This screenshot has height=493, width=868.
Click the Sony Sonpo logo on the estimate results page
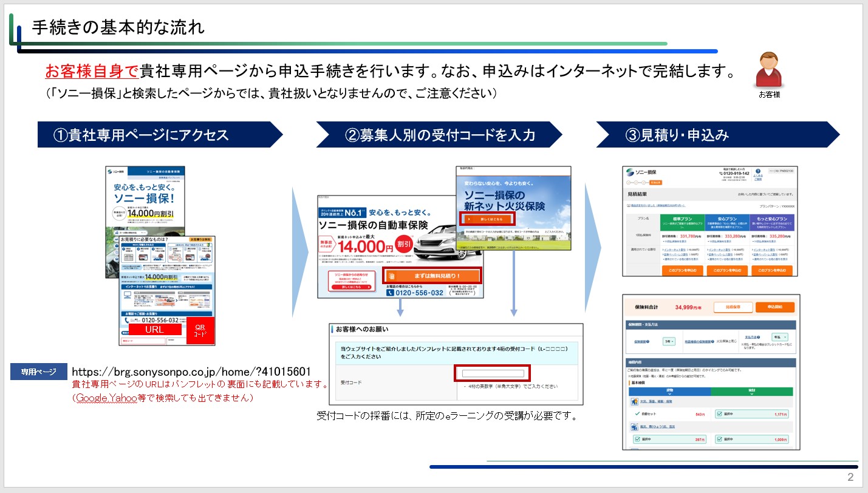pos(641,172)
